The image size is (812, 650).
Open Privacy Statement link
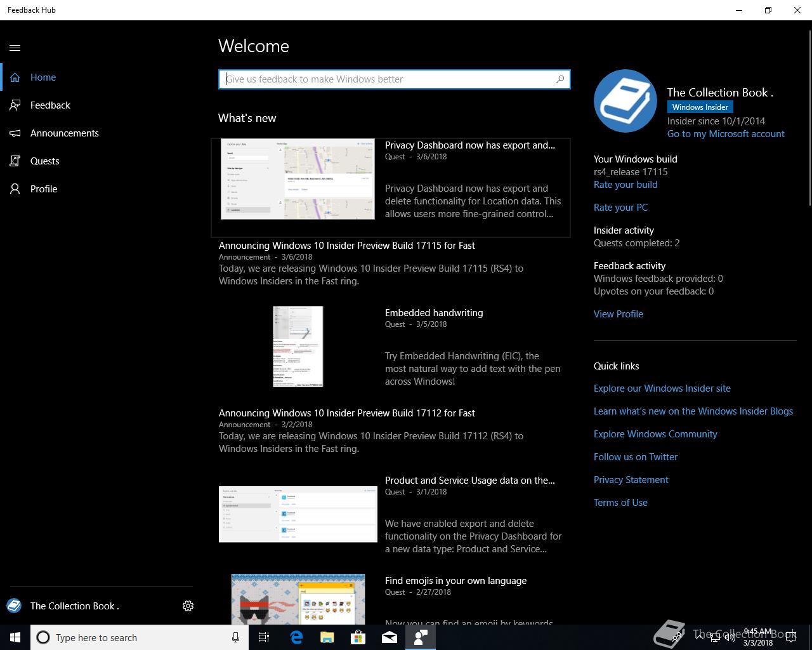631,480
